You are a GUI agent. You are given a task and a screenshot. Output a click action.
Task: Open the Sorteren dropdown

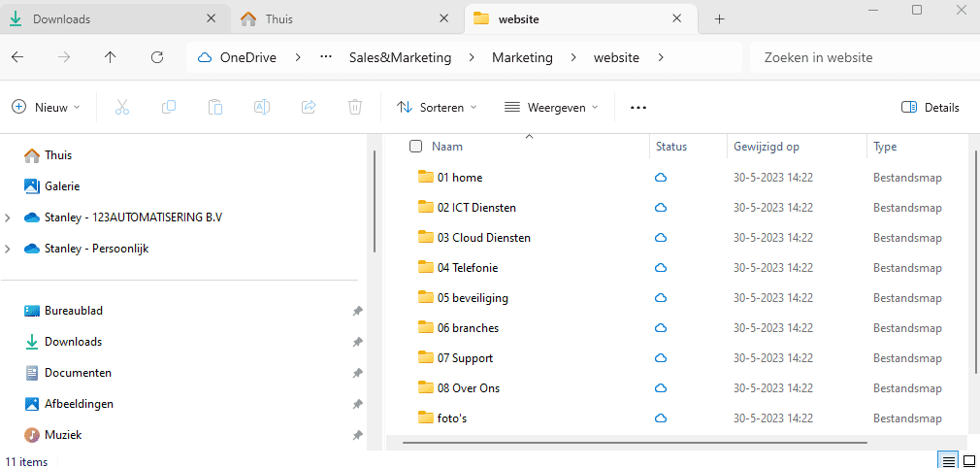coord(437,107)
